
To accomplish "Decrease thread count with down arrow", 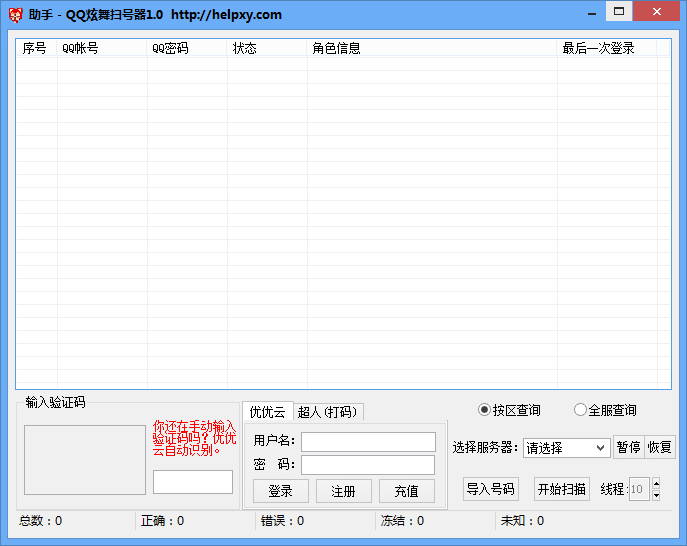I will click(x=656, y=495).
